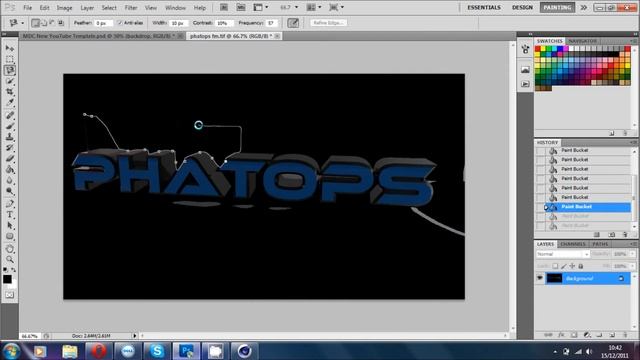Open the tool preset picker dropdown

[22, 23]
